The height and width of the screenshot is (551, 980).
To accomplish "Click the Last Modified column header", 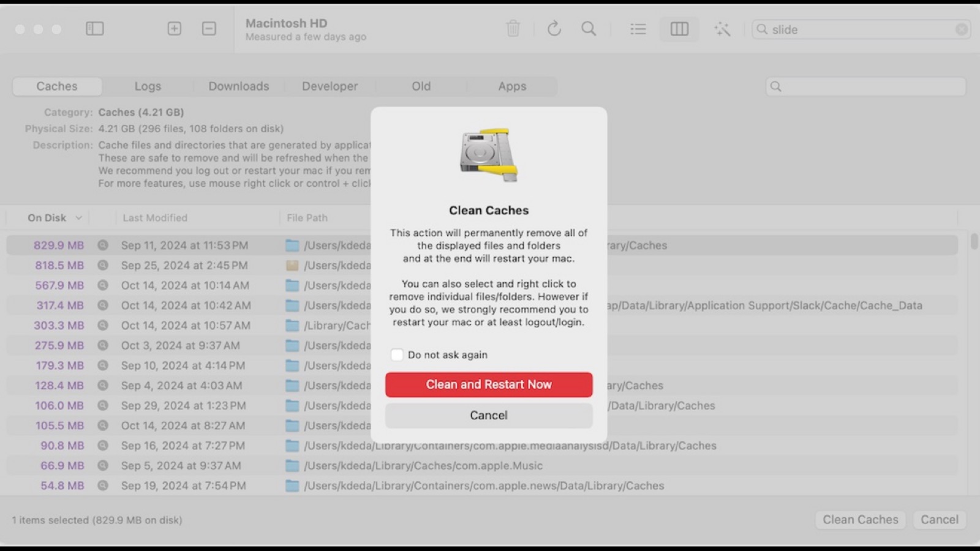I will point(155,218).
